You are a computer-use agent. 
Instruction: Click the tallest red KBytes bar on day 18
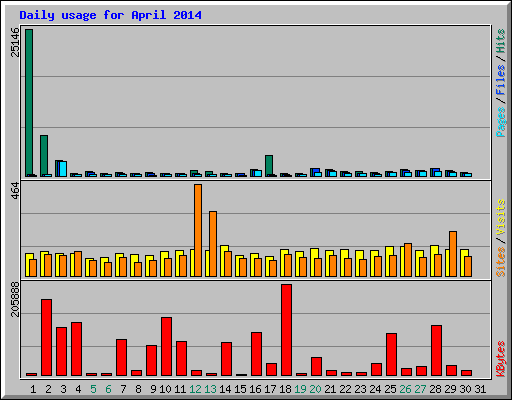pyautogui.click(x=286, y=330)
